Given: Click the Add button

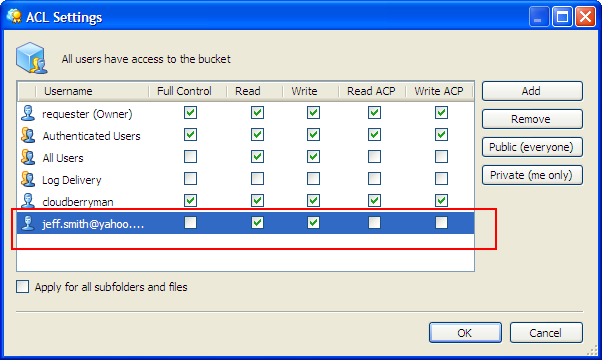Looking at the screenshot, I should coord(532,91).
